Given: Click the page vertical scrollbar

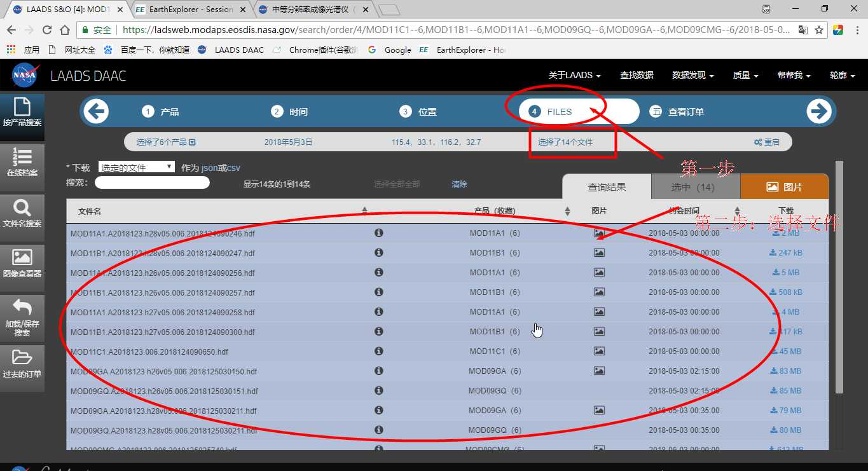Looking at the screenshot, I should tap(839, 277).
